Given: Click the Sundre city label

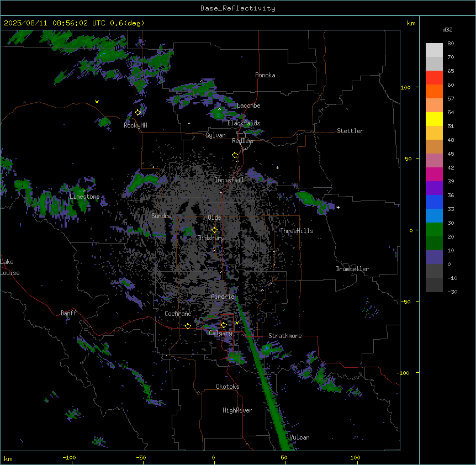Looking at the screenshot, I should coord(161,216).
